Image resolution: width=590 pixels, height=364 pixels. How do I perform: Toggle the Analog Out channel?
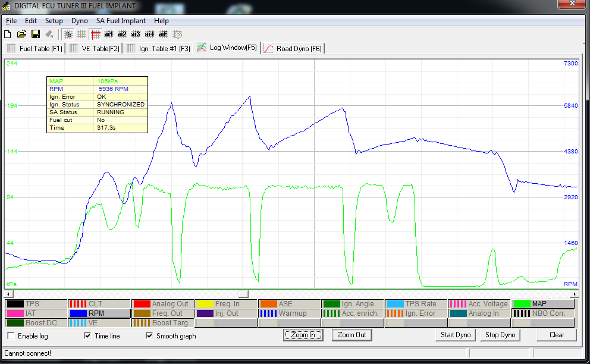[x=163, y=304]
